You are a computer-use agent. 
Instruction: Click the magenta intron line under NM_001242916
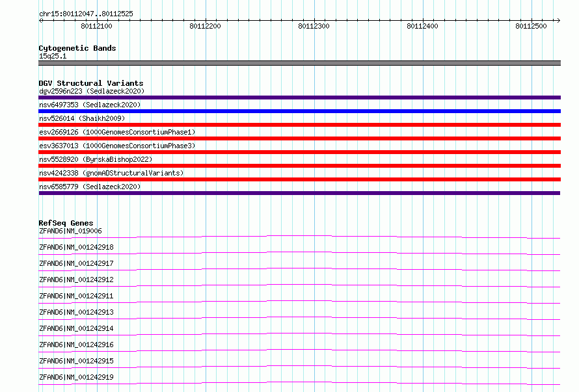tap(299, 350)
